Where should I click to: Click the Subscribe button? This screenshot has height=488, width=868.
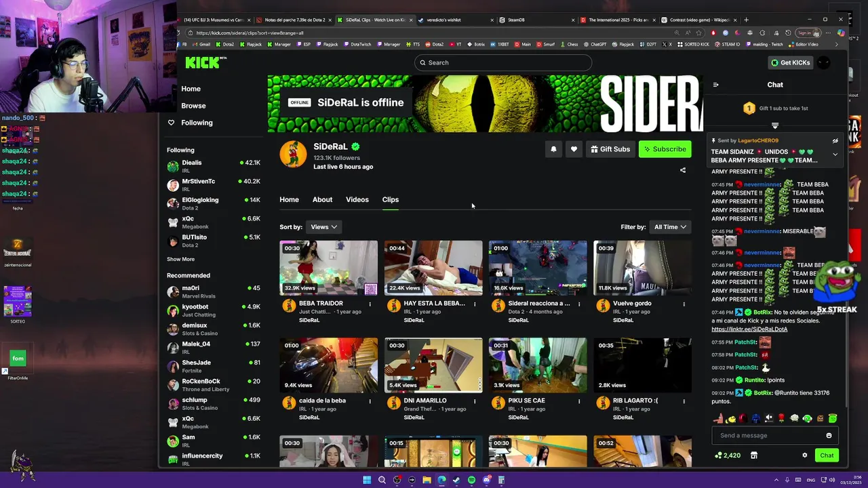pos(665,149)
